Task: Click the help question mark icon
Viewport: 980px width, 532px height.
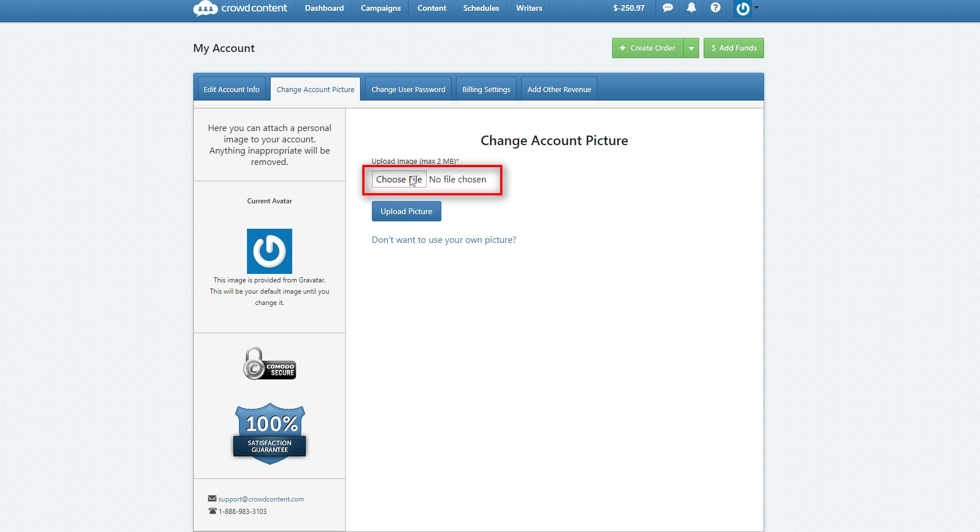Action: coord(716,8)
